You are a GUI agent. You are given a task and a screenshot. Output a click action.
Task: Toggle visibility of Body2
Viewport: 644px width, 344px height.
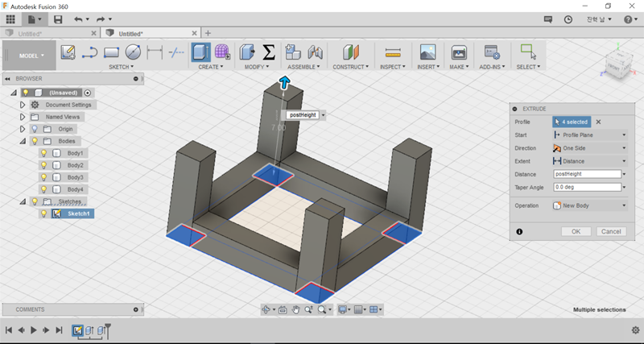(44, 165)
